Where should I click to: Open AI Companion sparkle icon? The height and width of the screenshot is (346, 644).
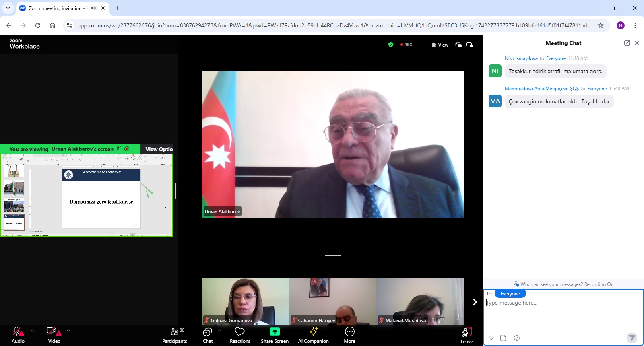pyautogui.click(x=313, y=332)
